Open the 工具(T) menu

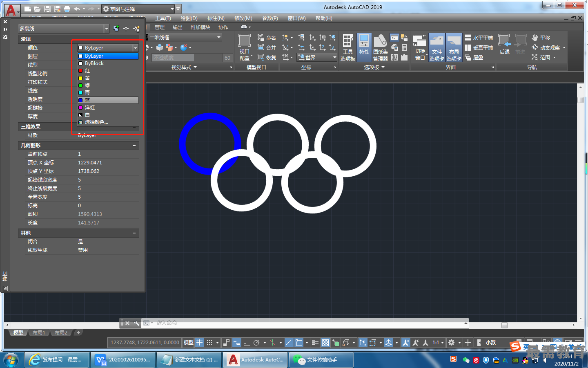point(163,18)
